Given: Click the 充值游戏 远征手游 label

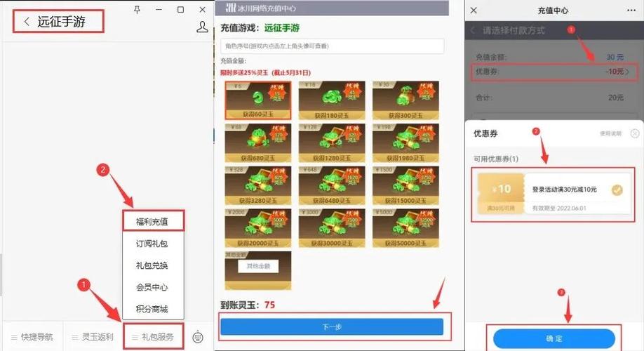Looking at the screenshot, I should (260, 28).
